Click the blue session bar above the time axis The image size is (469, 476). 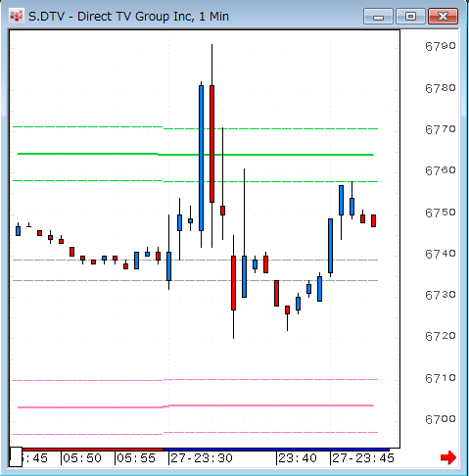[276, 450]
